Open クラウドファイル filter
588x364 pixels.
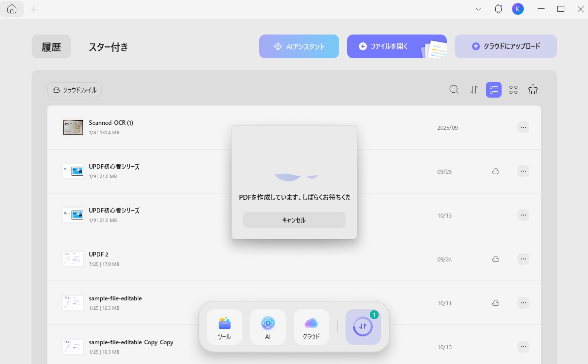(x=75, y=90)
